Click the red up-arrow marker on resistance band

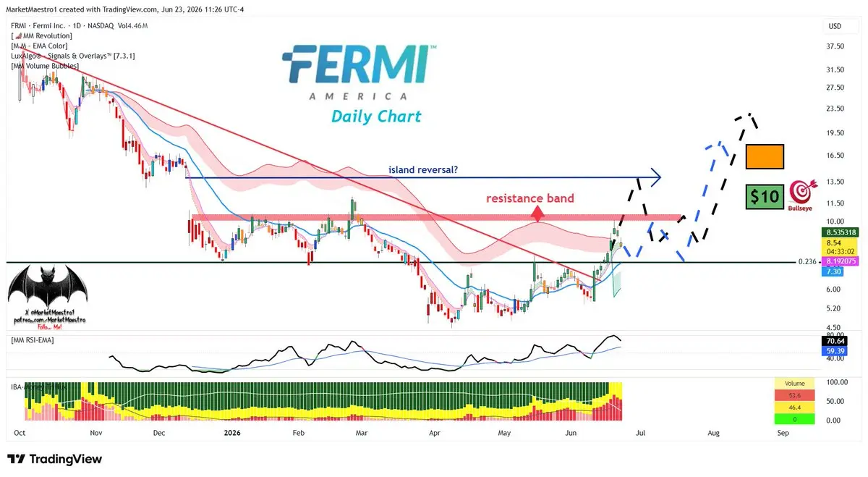[x=537, y=213]
